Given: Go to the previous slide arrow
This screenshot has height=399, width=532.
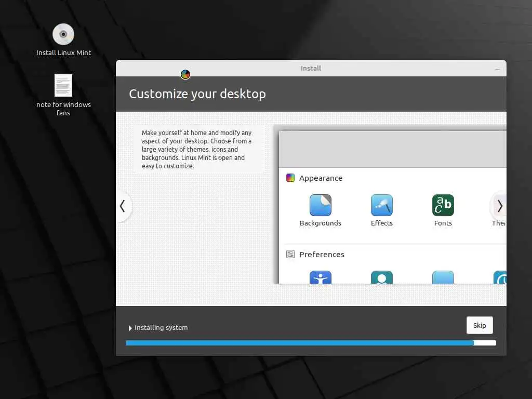Looking at the screenshot, I should 123,206.
